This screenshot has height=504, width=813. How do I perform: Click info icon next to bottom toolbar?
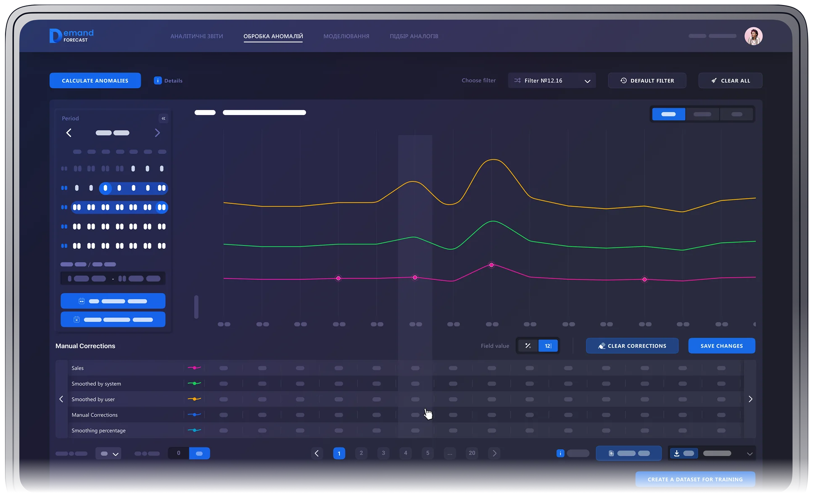(x=560, y=453)
